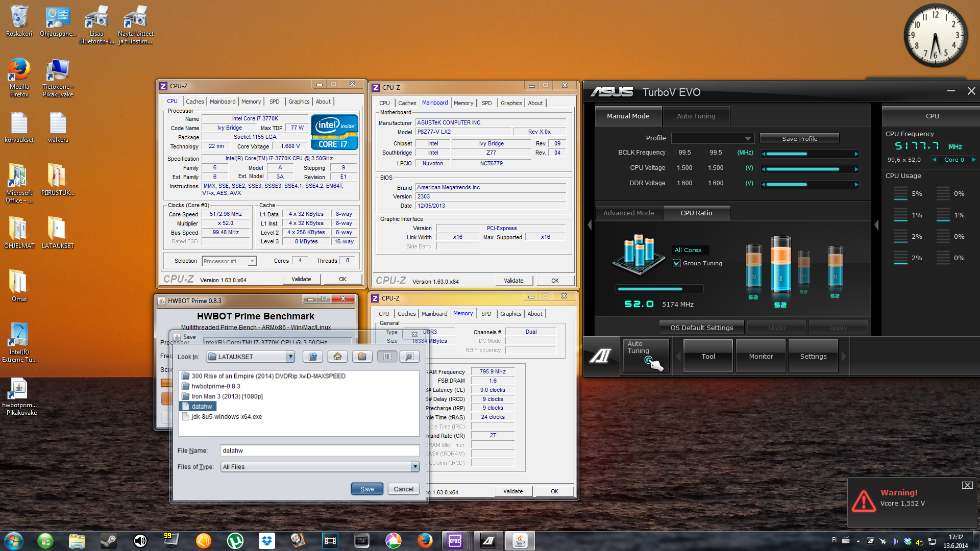The width and height of the screenshot is (980, 551).
Task: Switch to next core with Core 0 arrow
Action: 973,160
